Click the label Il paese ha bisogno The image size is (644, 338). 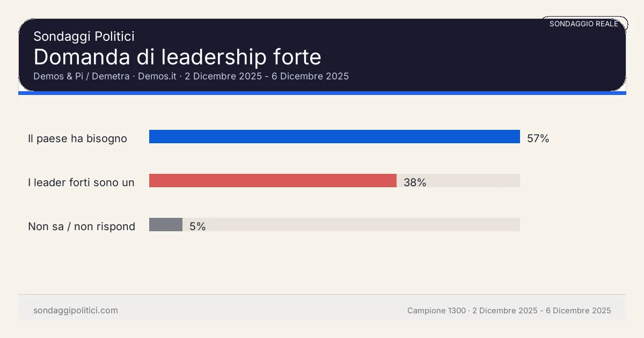tap(77, 138)
